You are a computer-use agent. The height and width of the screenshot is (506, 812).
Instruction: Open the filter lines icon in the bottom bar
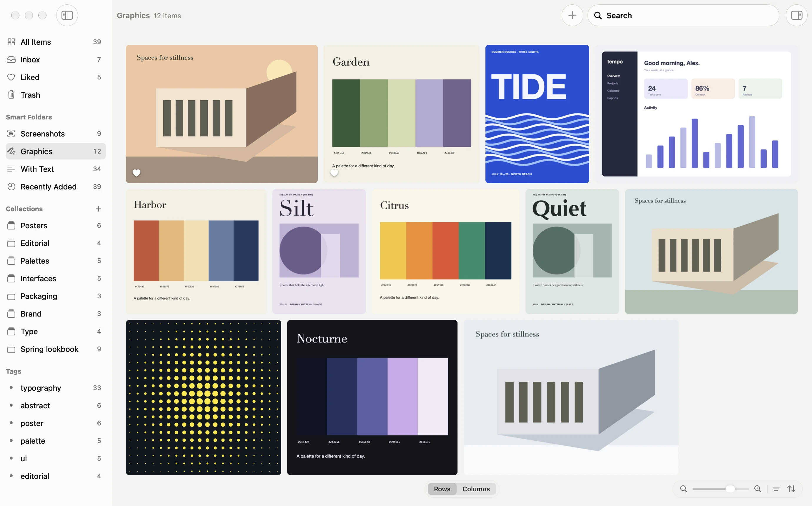776,489
